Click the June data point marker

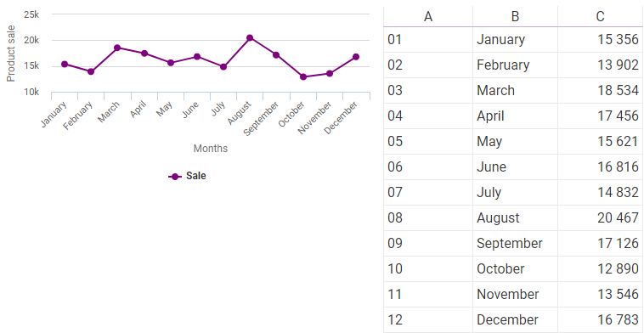[197, 57]
